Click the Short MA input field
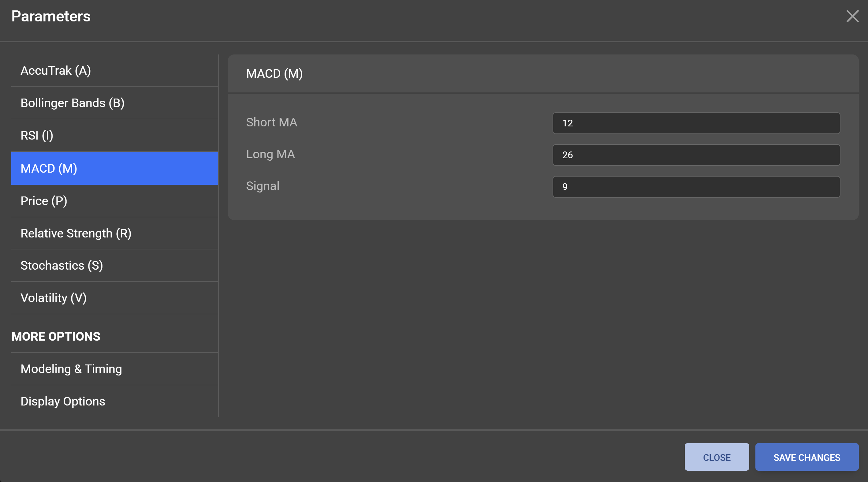 (x=696, y=123)
